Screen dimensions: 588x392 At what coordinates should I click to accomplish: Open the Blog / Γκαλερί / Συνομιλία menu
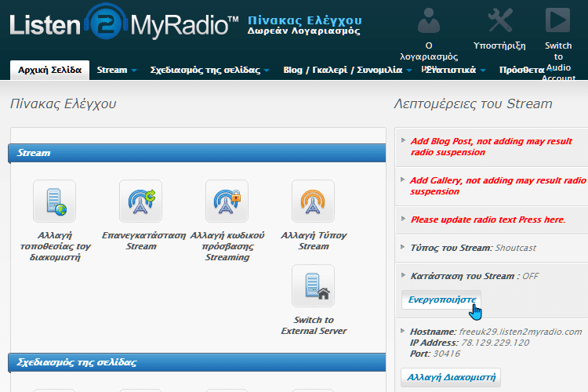(x=347, y=70)
